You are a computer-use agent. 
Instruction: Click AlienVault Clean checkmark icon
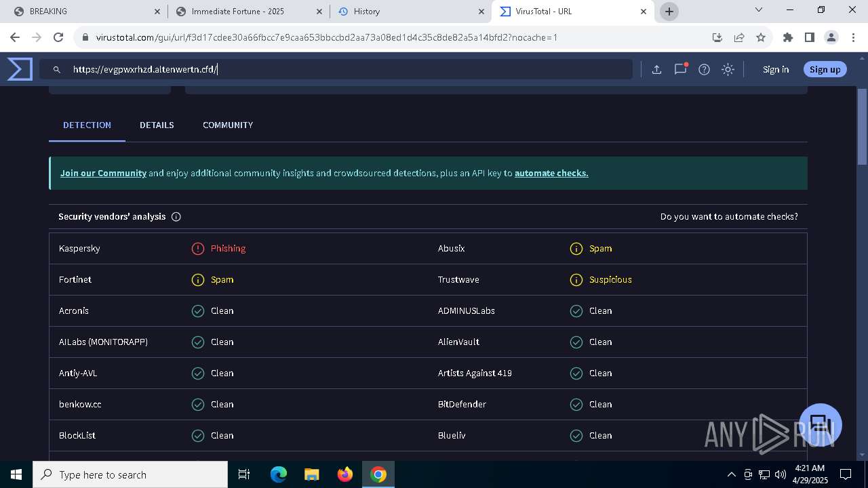coord(576,342)
